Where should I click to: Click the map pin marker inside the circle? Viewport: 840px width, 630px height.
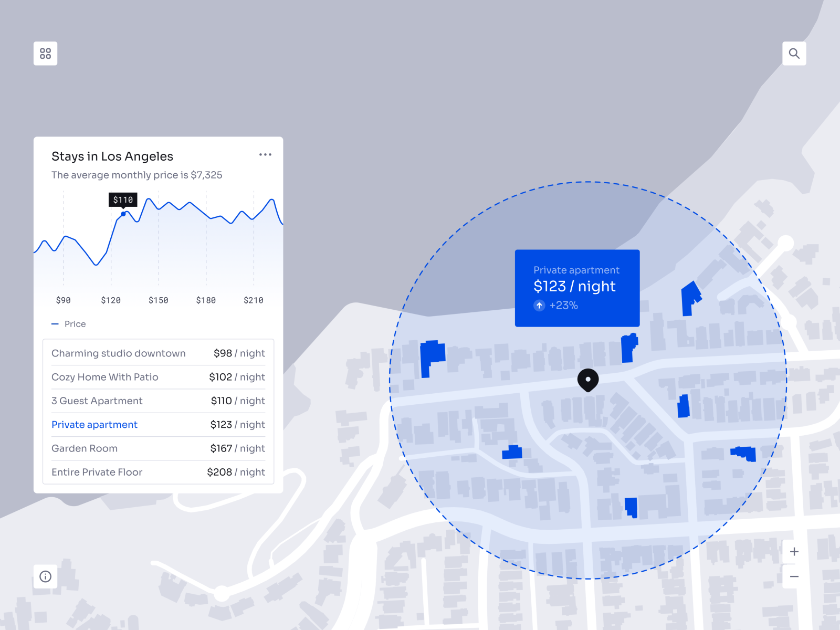[x=589, y=380]
